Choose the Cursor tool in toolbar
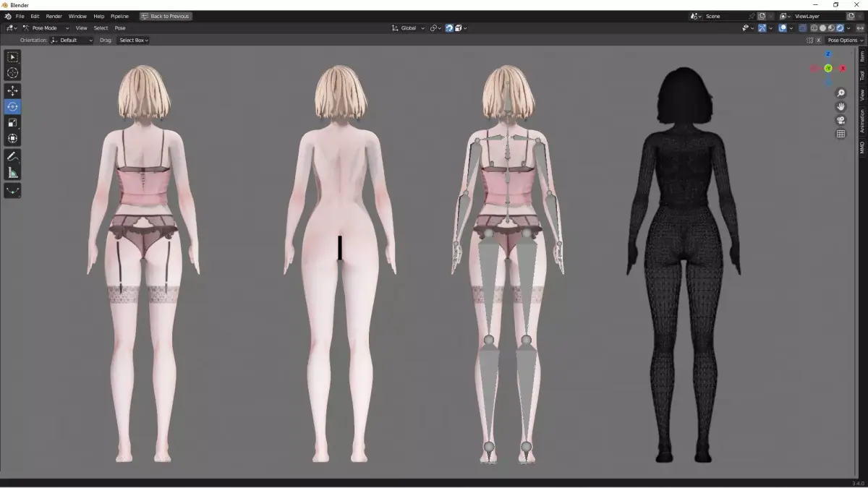 pyautogui.click(x=12, y=73)
